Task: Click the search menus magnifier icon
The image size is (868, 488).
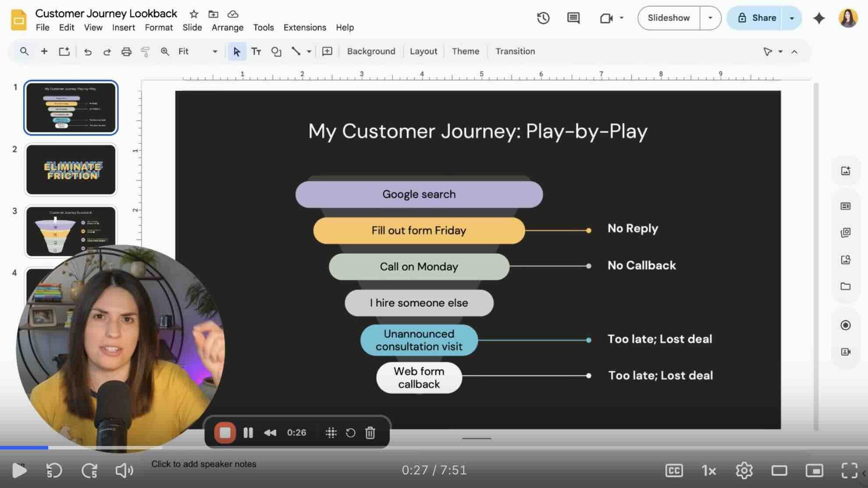Action: (24, 51)
